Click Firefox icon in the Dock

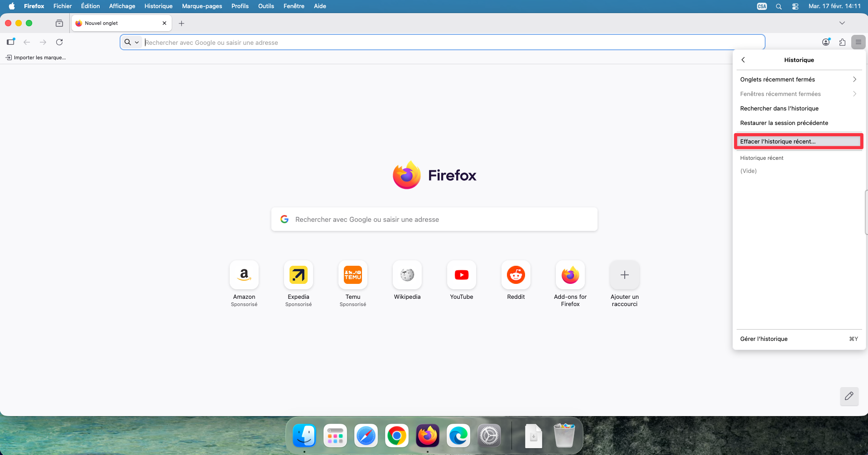pyautogui.click(x=428, y=436)
